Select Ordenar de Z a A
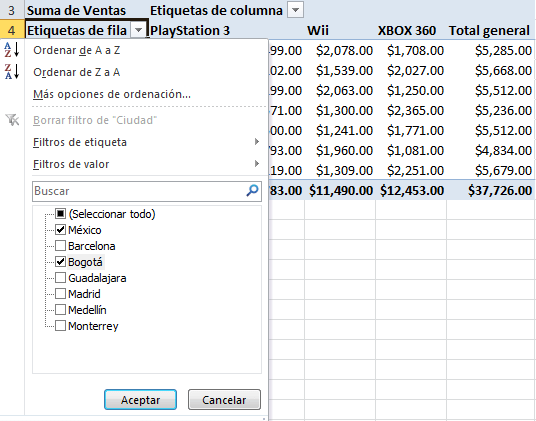 (x=76, y=72)
